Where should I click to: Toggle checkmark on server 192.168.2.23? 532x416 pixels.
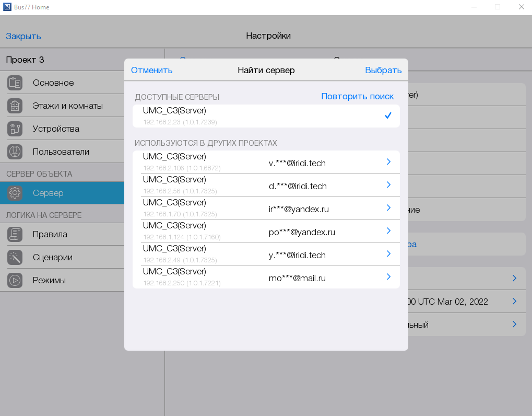pyautogui.click(x=388, y=116)
